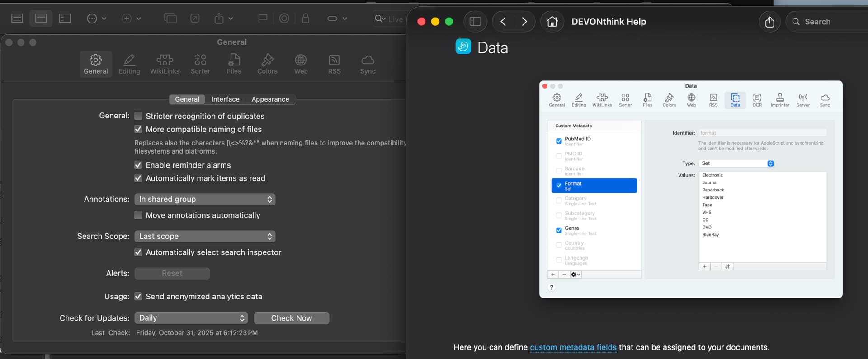Enable stricter recognition of duplicates
This screenshot has width=868, height=359.
coord(138,116)
